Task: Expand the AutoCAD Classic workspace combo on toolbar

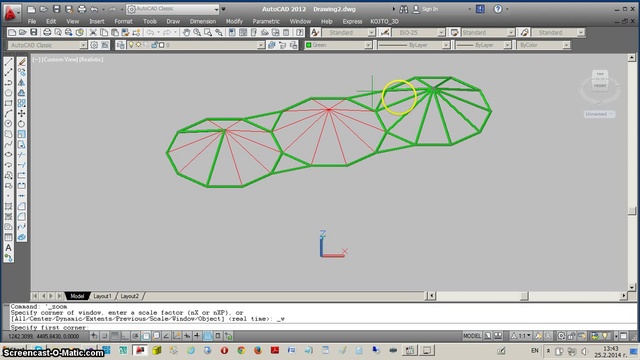Action: [83, 45]
